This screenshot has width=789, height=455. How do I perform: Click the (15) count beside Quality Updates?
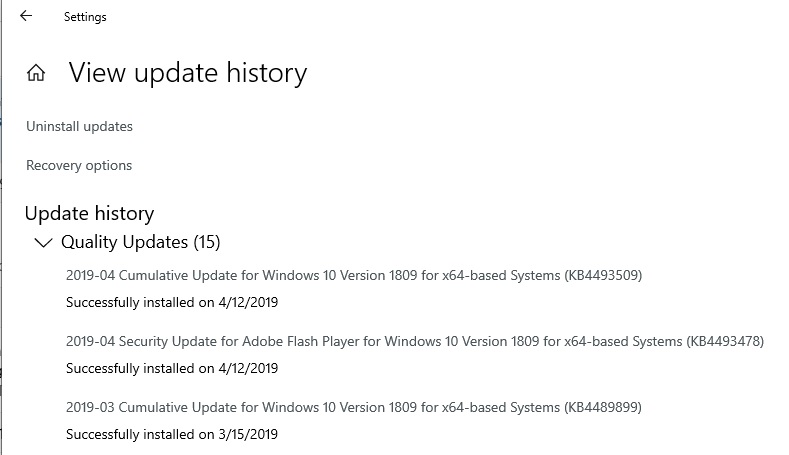coord(207,242)
